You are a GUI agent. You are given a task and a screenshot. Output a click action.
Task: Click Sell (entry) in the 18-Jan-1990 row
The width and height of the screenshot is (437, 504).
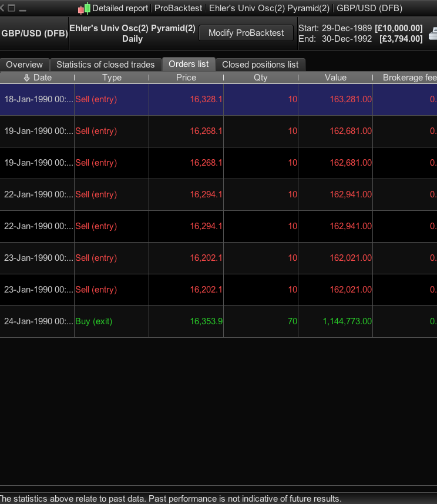[96, 99]
